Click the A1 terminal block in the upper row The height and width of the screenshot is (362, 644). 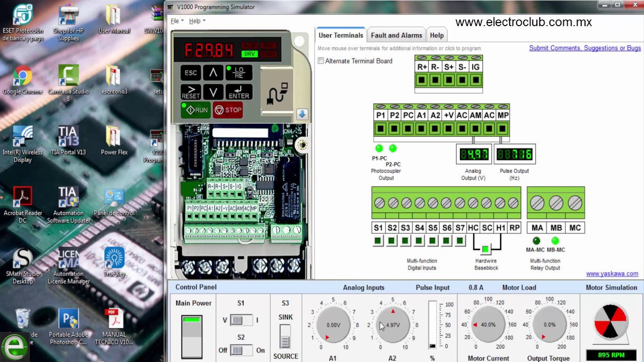point(421,129)
